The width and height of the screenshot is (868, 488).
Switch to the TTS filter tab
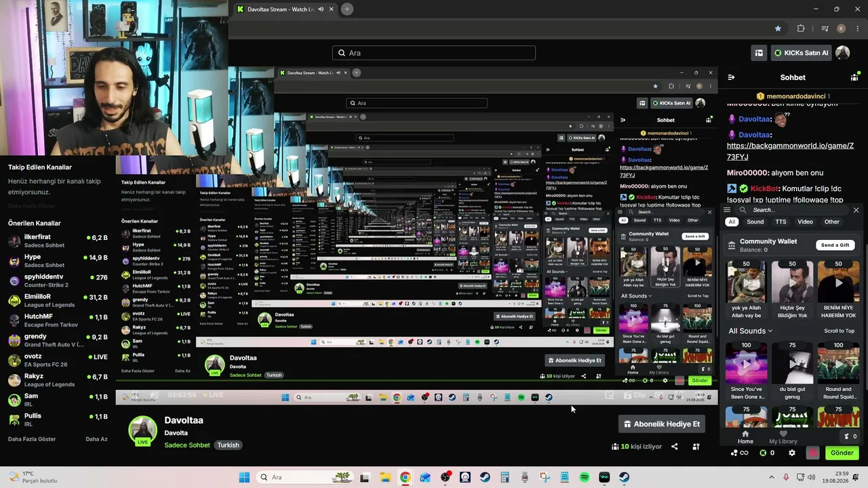(781, 222)
